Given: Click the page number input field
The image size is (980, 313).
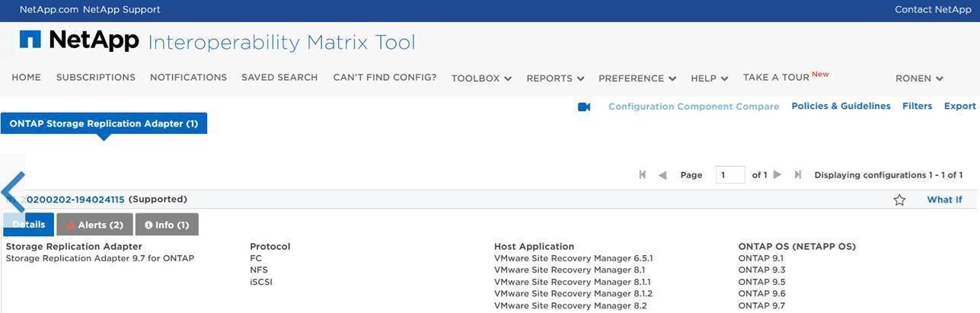Looking at the screenshot, I should click(x=730, y=175).
